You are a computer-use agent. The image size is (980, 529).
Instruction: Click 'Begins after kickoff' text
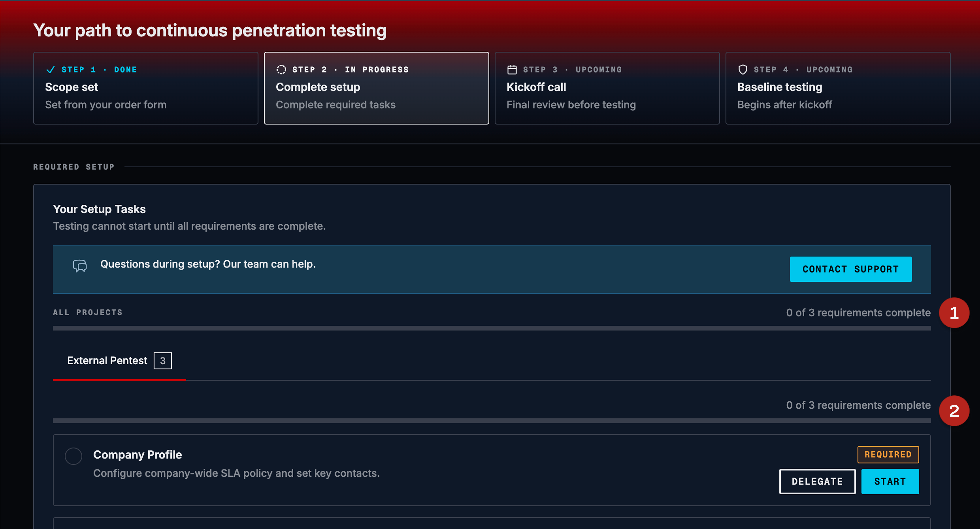784,105
